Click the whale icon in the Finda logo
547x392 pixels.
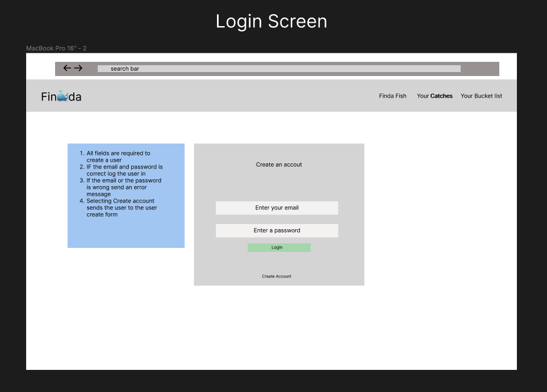point(62,96)
